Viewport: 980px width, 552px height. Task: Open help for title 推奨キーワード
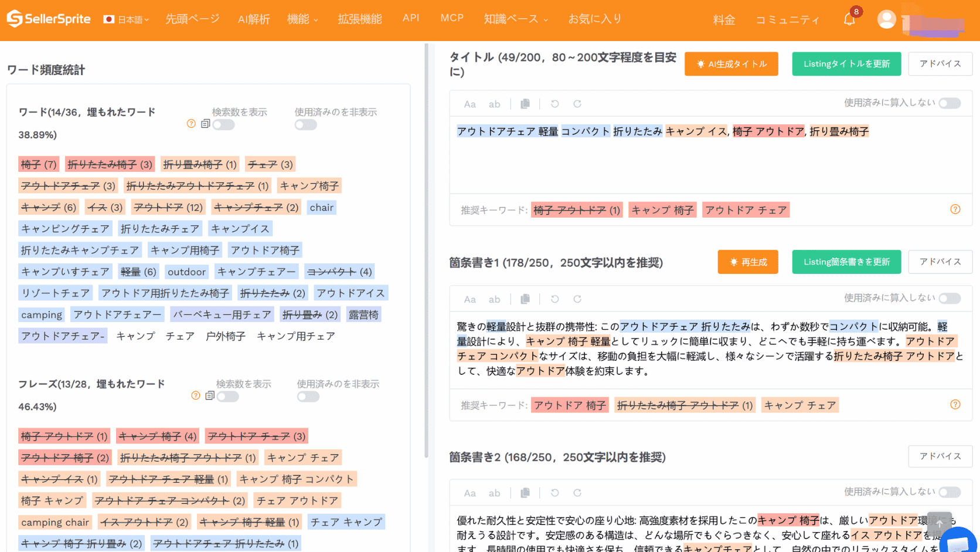point(955,209)
